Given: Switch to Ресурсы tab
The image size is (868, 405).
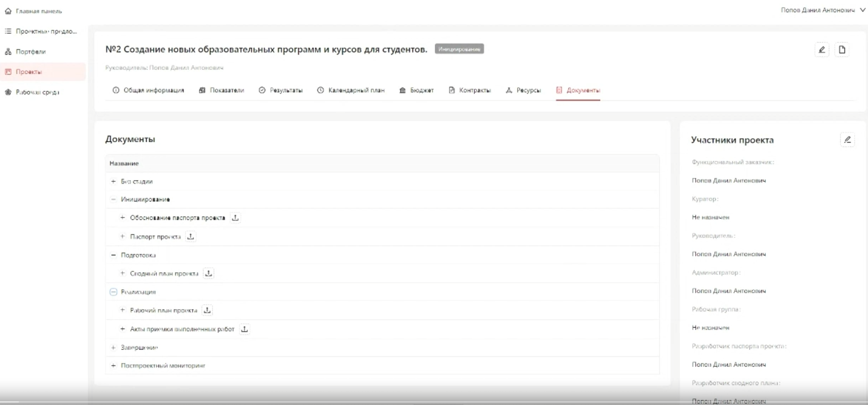Looking at the screenshot, I should [523, 90].
